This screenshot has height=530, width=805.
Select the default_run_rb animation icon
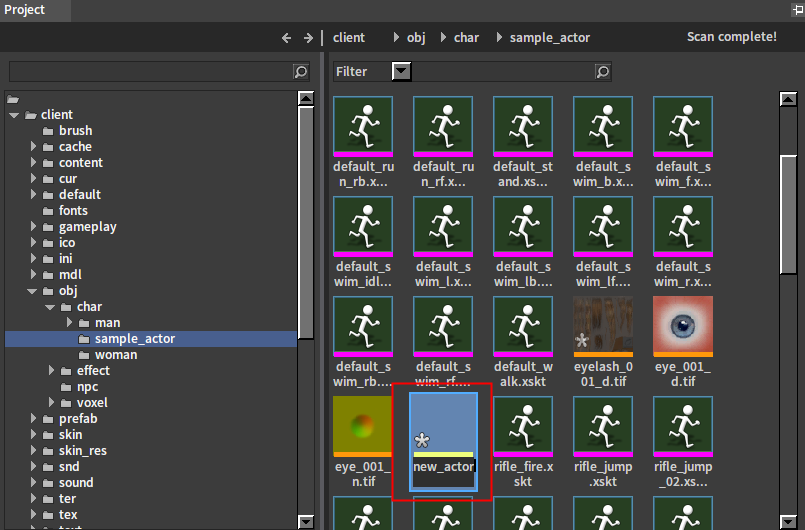point(363,126)
